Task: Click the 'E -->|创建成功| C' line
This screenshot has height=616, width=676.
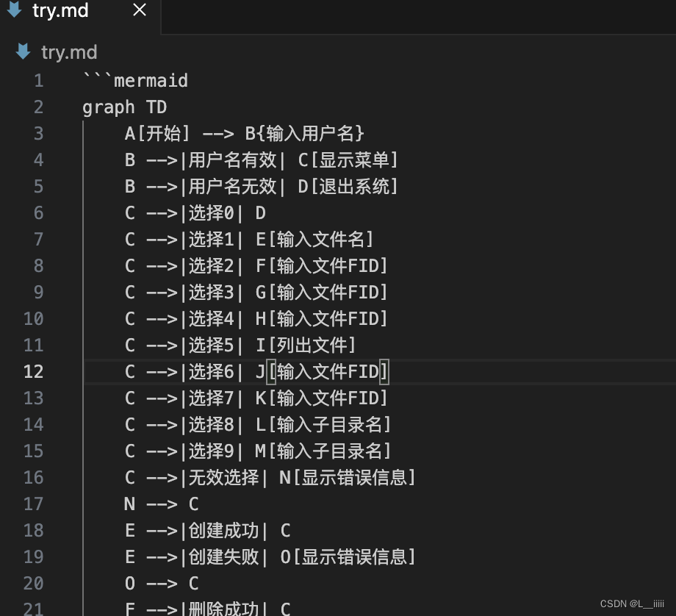Action: 207,530
